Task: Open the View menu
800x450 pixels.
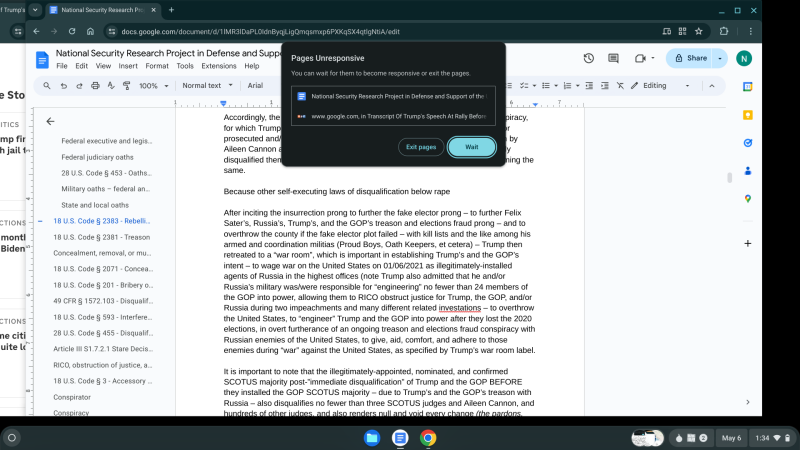Action: [103, 66]
